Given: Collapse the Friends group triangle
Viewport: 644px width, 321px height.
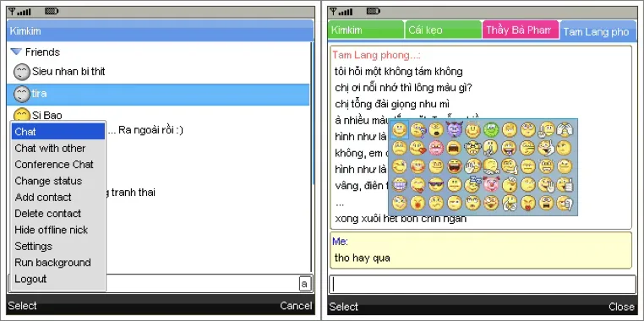Looking at the screenshot, I should coord(16,52).
